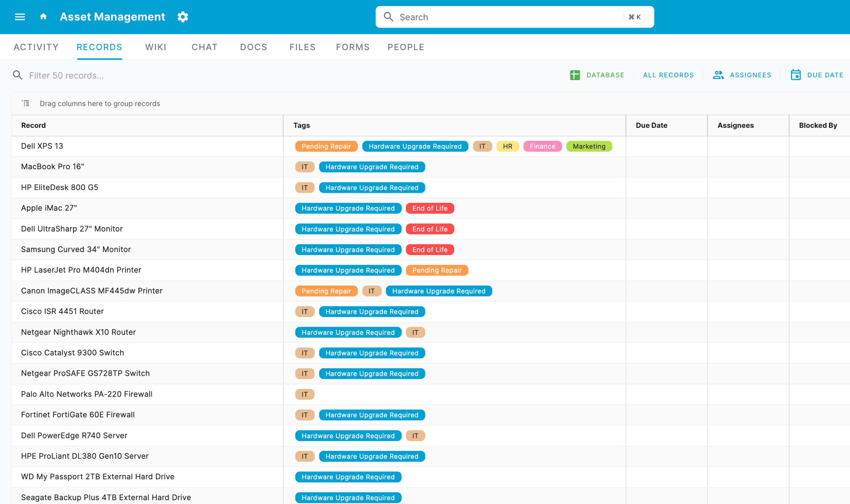The height and width of the screenshot is (504, 850).
Task: Click the drag columns grouping area text
Action: (x=100, y=103)
